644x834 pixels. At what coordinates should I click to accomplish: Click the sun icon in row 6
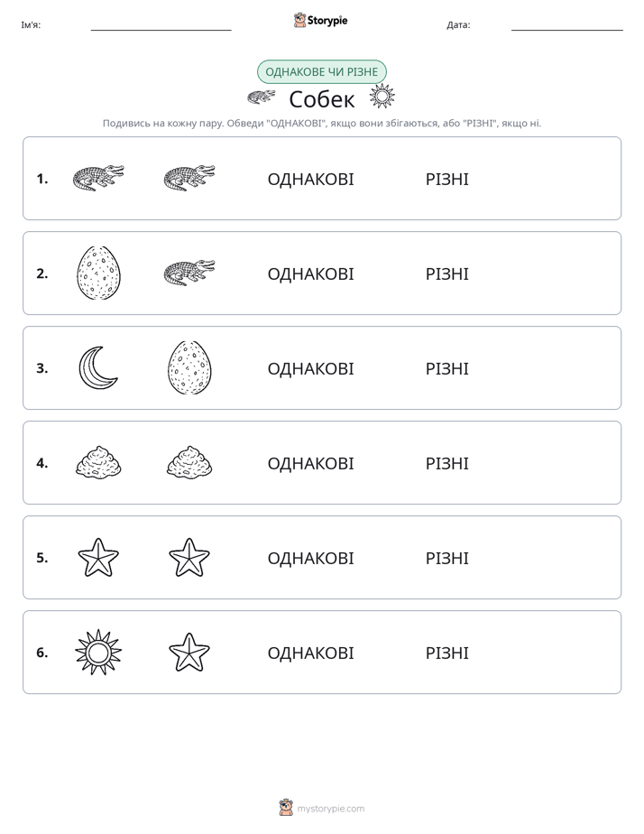98,652
